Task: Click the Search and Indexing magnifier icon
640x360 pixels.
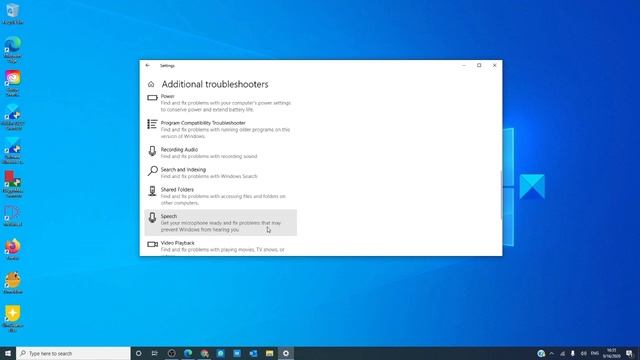Action: click(152, 171)
